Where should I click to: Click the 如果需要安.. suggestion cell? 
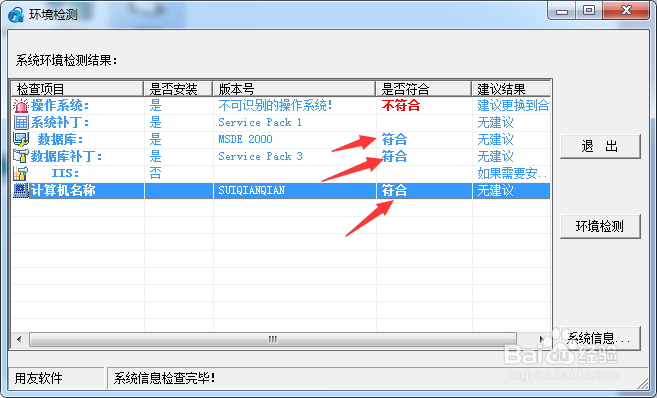point(512,173)
